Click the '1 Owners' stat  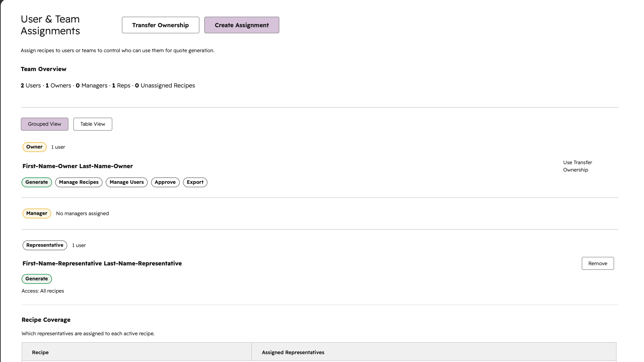click(x=58, y=86)
